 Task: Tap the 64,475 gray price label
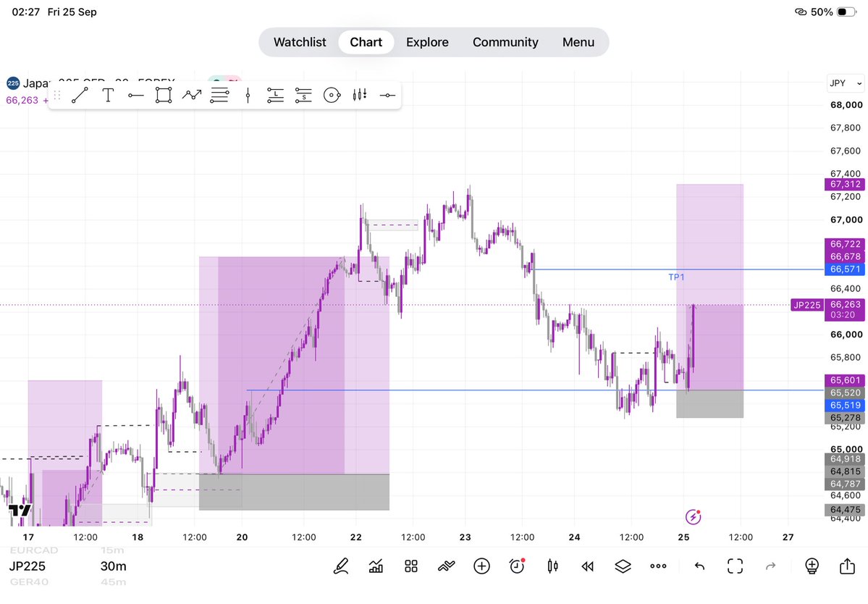coord(845,509)
